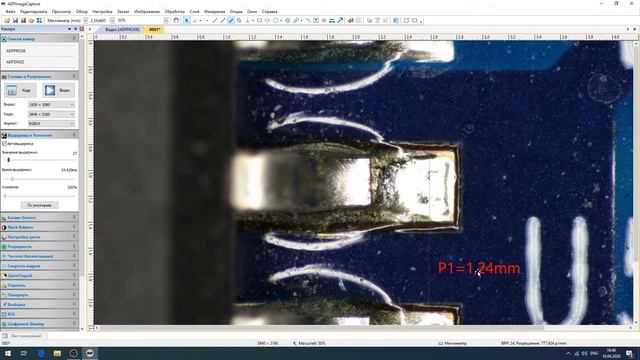Expand the Баланс белого section
640x360 pixels.
point(39,218)
